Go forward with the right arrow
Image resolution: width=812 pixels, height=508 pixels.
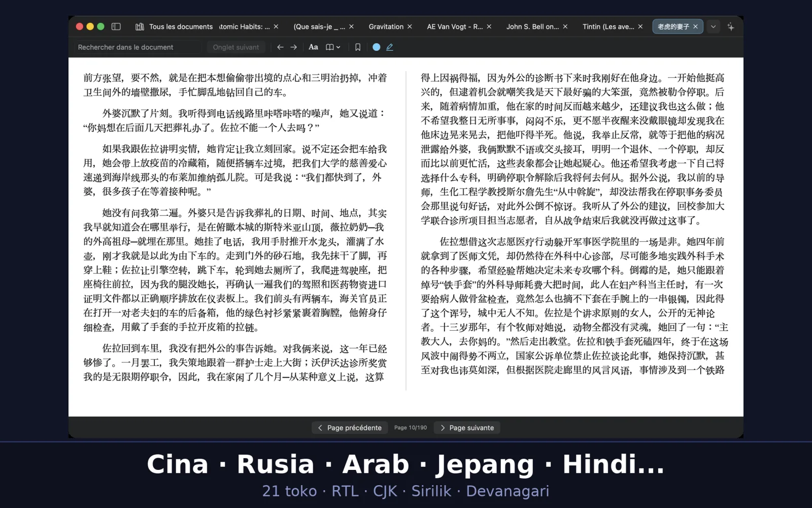tap(293, 47)
